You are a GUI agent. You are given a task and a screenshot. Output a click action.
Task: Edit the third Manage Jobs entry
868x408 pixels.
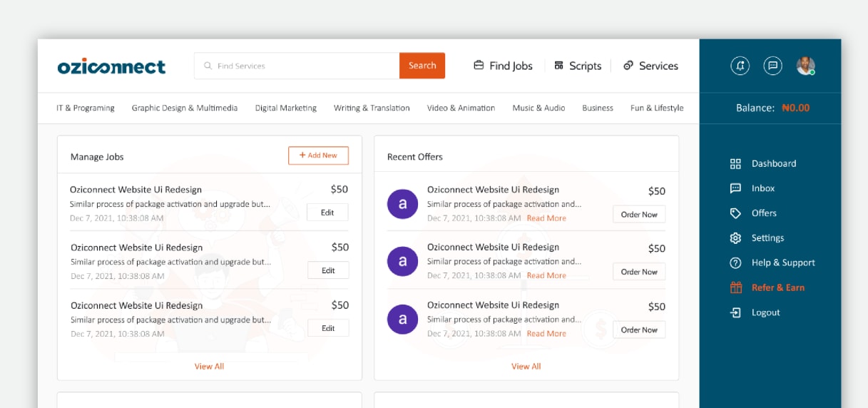(328, 328)
